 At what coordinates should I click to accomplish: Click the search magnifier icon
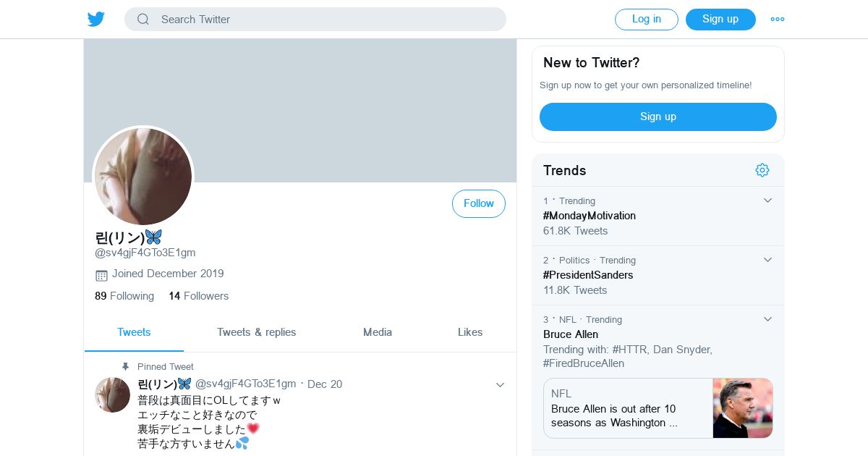143,20
